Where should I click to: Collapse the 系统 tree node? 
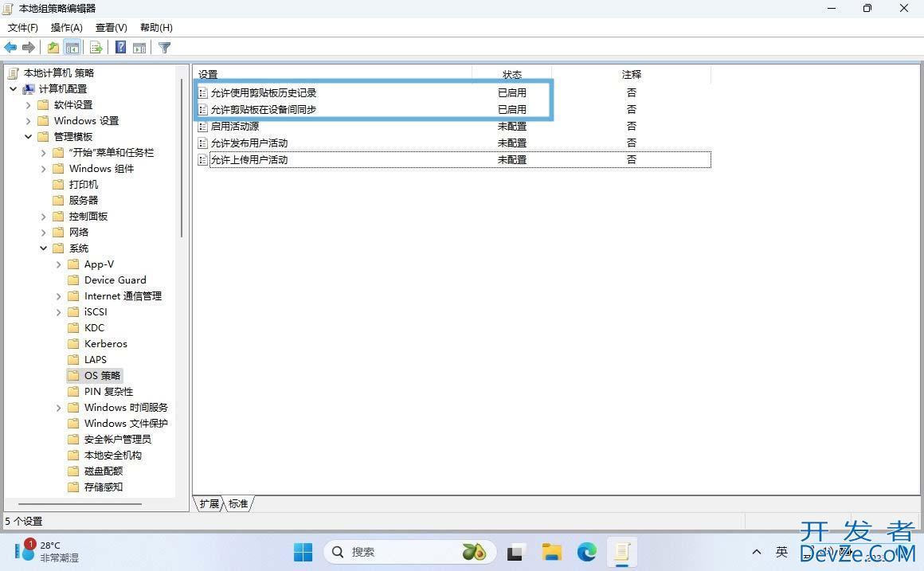pyautogui.click(x=44, y=248)
